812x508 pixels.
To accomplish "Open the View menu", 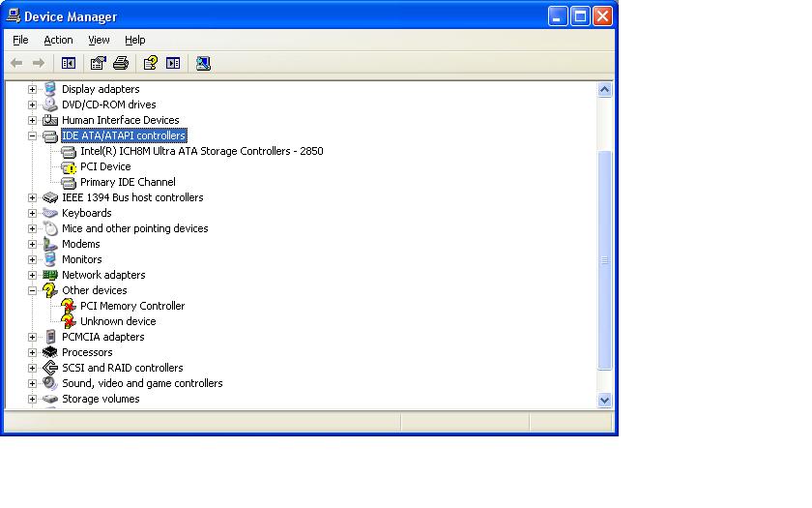I will [99, 40].
